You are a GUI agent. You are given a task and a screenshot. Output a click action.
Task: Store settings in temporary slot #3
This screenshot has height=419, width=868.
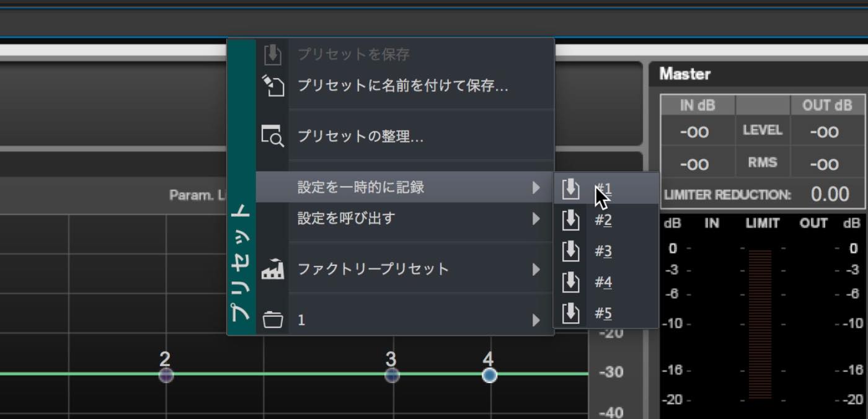(606, 250)
